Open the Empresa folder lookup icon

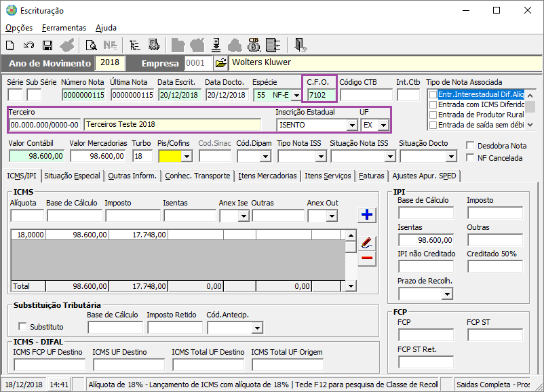click(220, 63)
